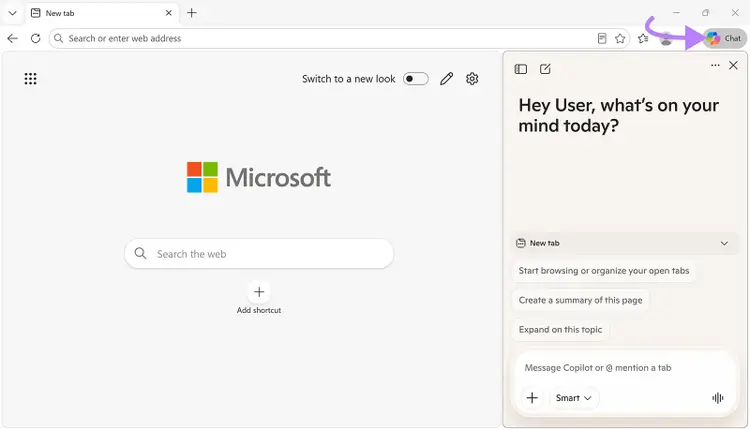Screen dimensions: 750x430
Task: Refresh the page
Action: pyautogui.click(x=35, y=38)
